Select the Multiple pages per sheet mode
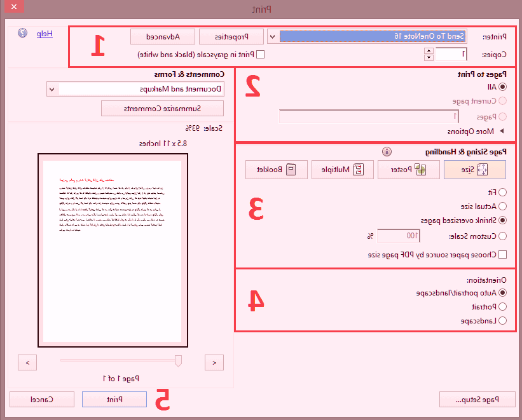The width and height of the screenshot is (522, 420). coord(342,169)
